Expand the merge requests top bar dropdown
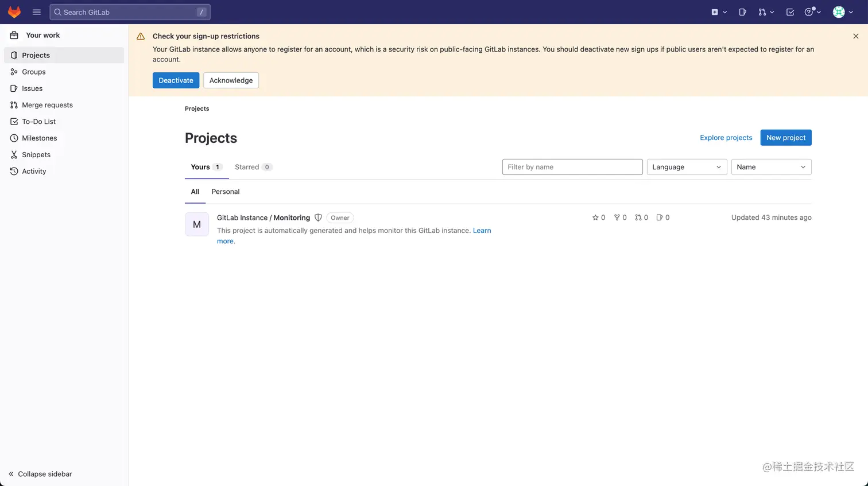868x486 pixels. 766,12
